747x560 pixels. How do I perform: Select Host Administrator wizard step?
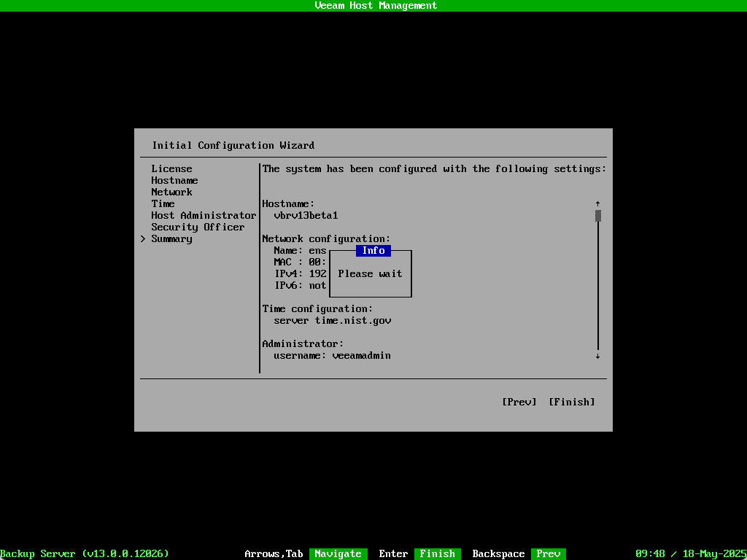tap(204, 215)
